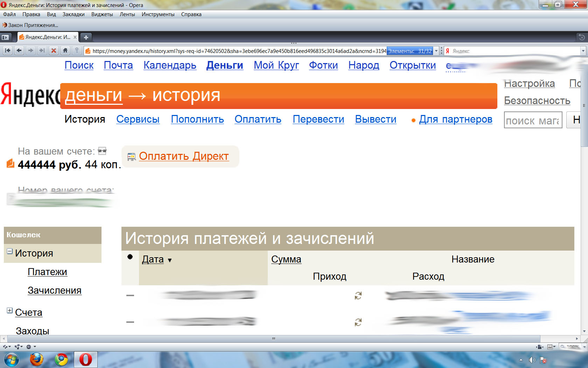Open the Фотки link
Viewport: 588px width, 368px height.
click(x=323, y=65)
